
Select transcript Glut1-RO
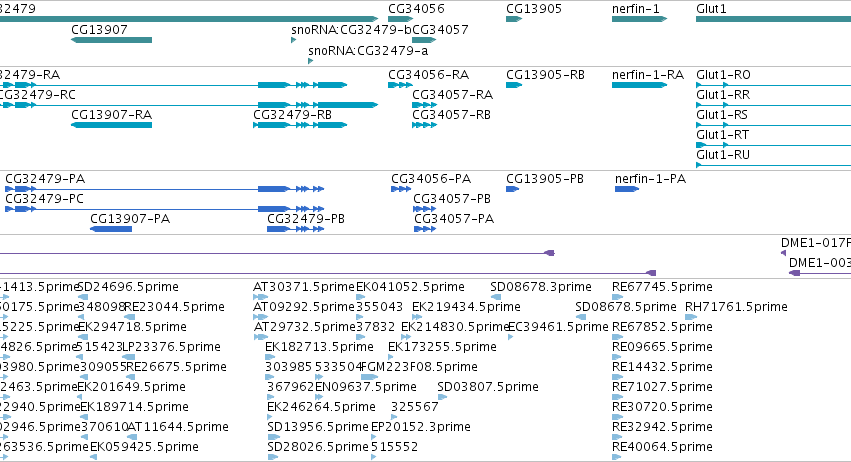tap(723, 74)
